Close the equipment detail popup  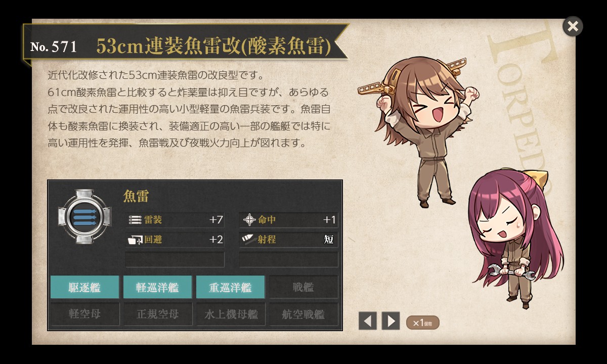click(x=573, y=26)
